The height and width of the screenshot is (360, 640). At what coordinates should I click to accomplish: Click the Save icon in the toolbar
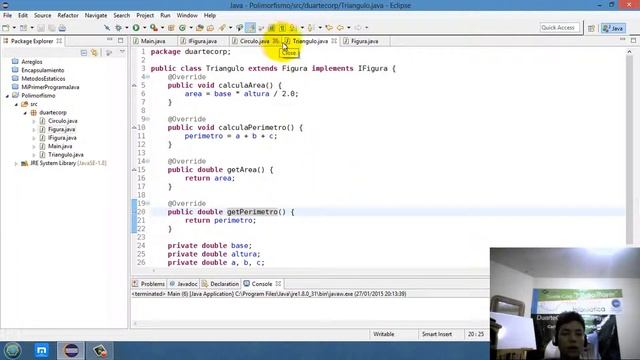pyautogui.click(x=41, y=28)
